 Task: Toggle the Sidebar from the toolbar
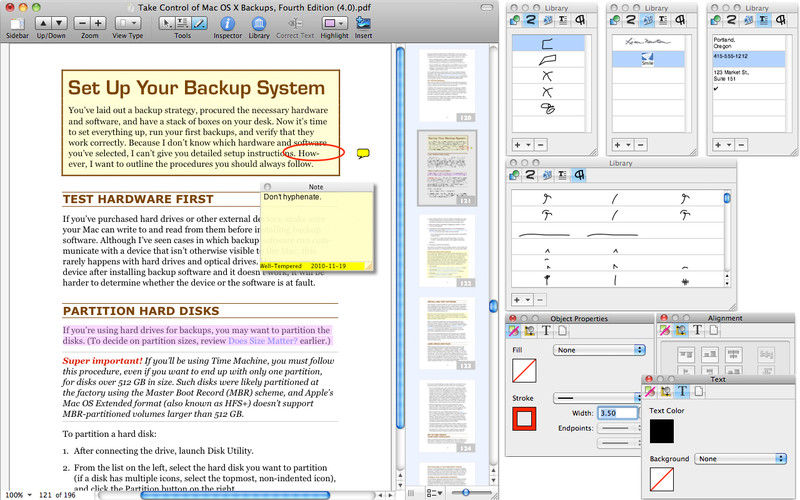17,23
